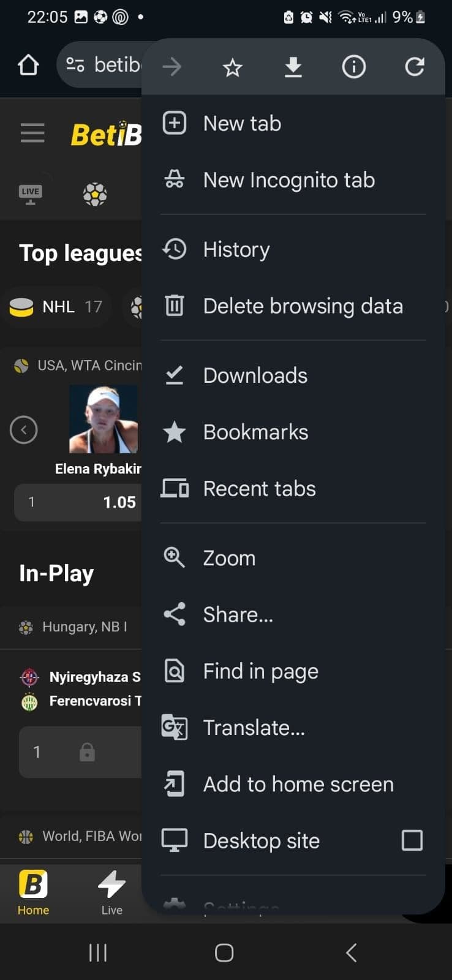Screen dimensions: 452x980
Task: Reload the page via refresh icon
Action: (415, 67)
